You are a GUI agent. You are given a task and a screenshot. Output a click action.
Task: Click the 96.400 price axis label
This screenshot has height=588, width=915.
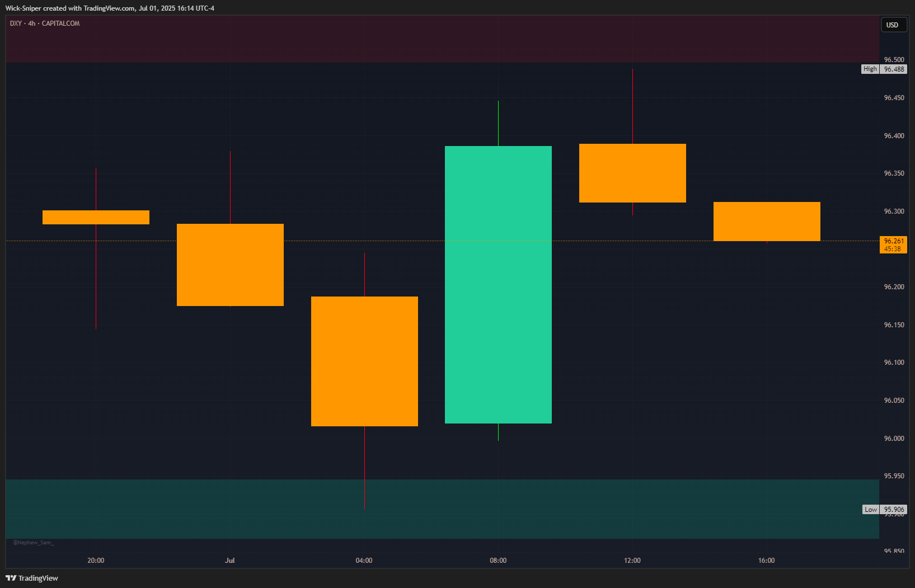[894, 136]
